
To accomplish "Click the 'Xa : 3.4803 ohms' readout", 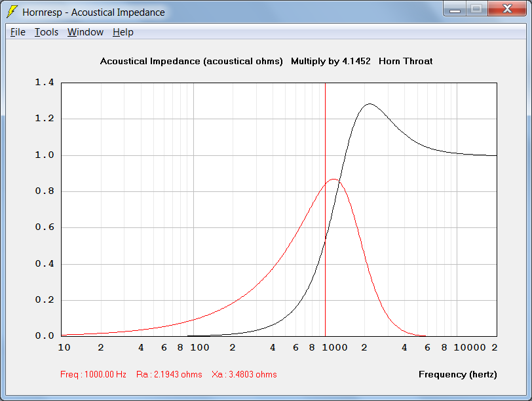I will (244, 375).
